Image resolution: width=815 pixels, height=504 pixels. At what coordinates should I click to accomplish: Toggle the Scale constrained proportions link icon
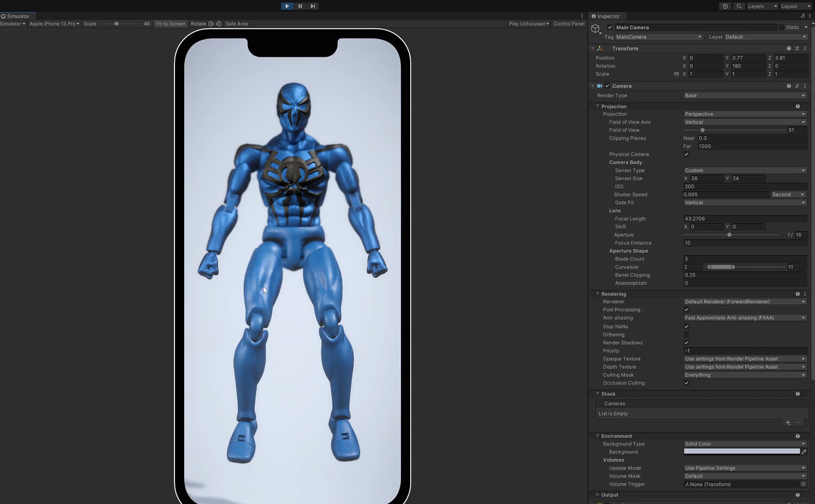coord(676,74)
